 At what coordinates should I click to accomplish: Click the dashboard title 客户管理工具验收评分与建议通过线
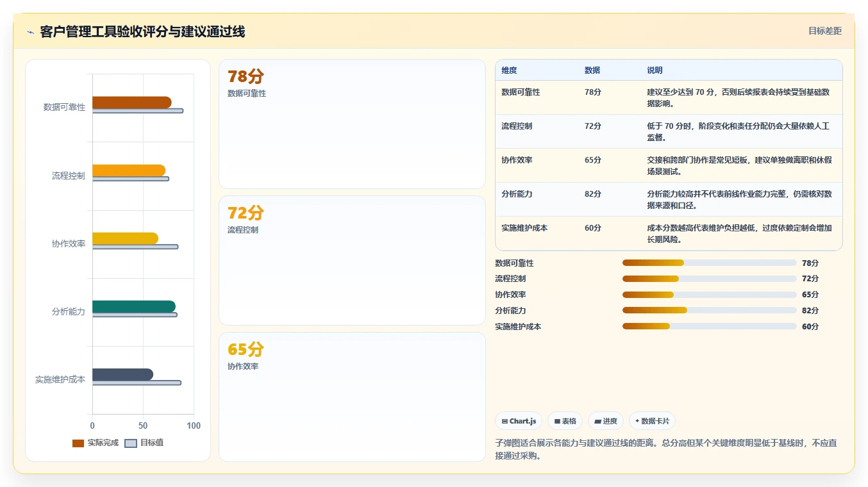142,31
